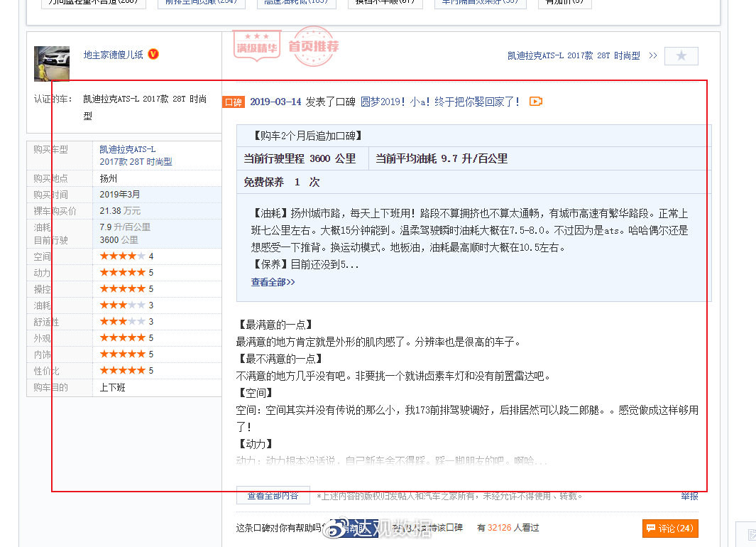Click 查看全部内容 button
Screen dimensions: 756x547
[x=273, y=495]
